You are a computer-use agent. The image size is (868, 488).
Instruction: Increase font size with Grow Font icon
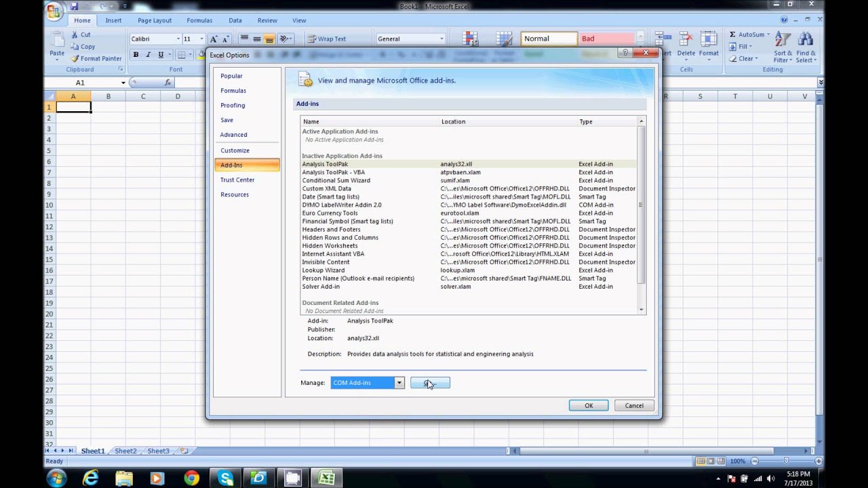coord(214,39)
